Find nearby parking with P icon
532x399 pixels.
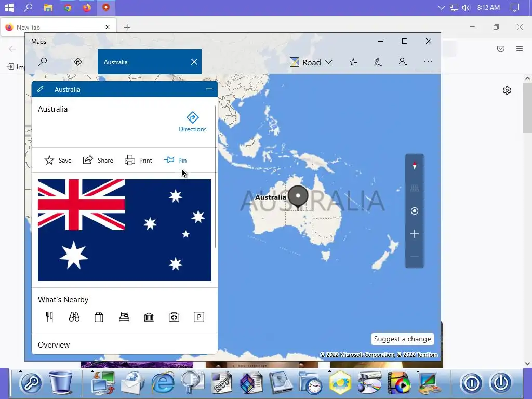(x=199, y=317)
